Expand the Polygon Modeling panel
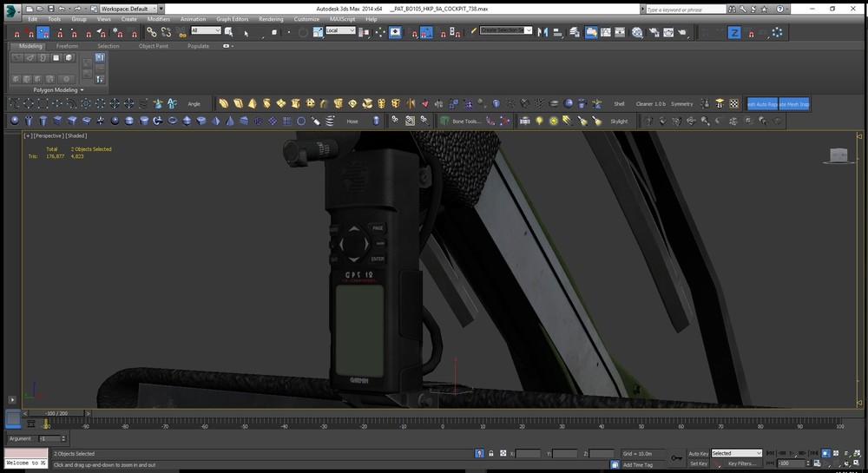This screenshot has height=473, width=868. point(59,89)
